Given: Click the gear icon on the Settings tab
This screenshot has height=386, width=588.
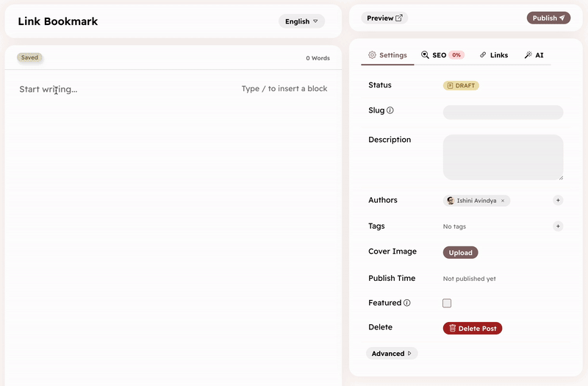Looking at the screenshot, I should (x=372, y=55).
